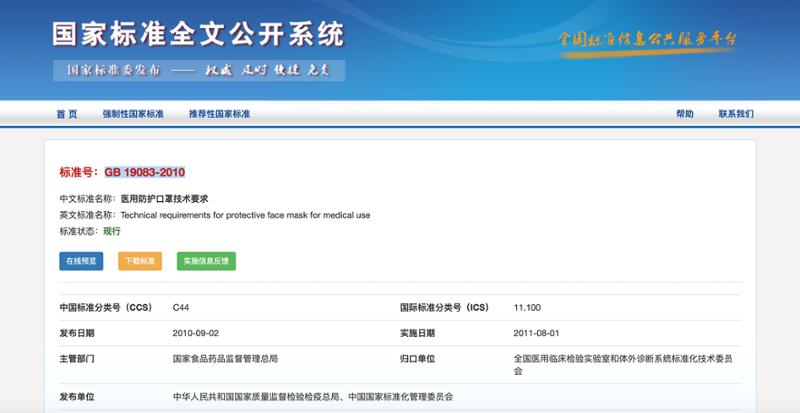Click highlighted standard number GB 19083-2010
Screen dimensions: 800x413
pyautogui.click(x=144, y=172)
